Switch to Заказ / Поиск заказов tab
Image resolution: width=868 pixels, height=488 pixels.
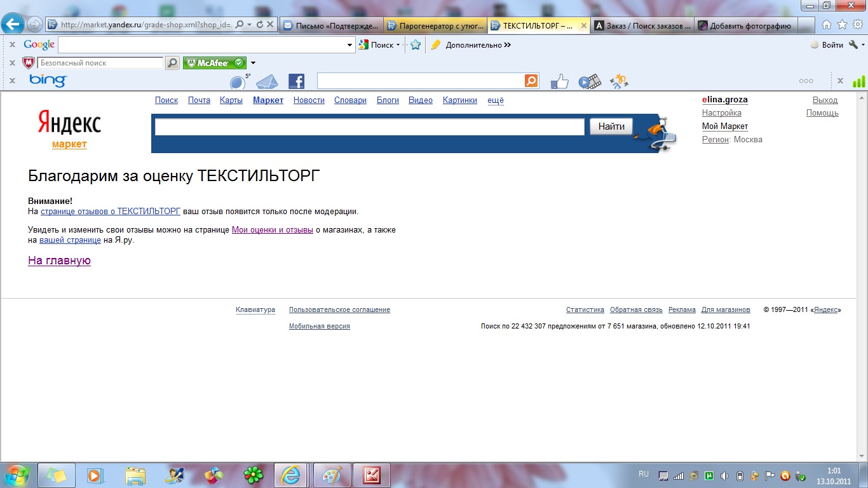click(x=642, y=25)
